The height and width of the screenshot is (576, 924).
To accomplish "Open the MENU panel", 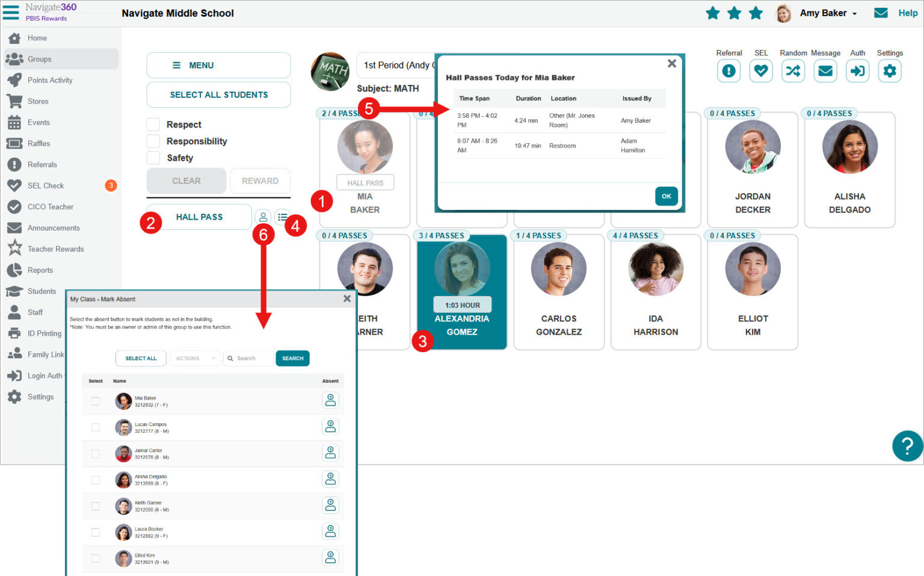I will pyautogui.click(x=218, y=65).
